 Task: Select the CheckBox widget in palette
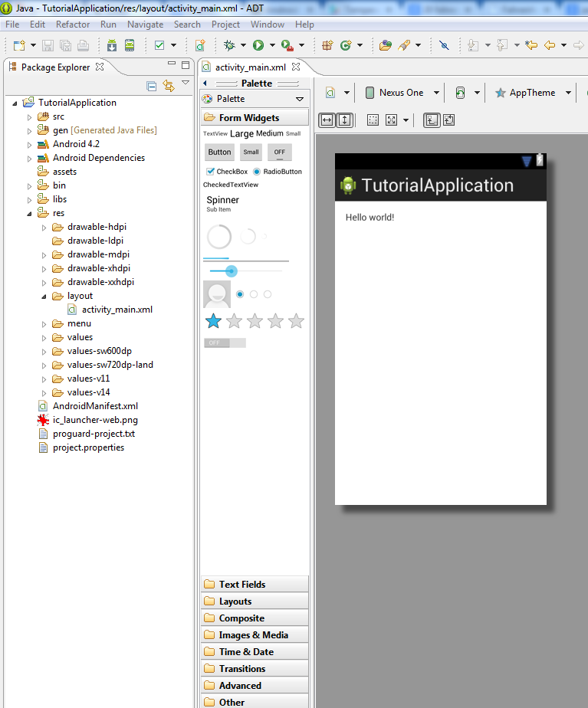(x=227, y=172)
